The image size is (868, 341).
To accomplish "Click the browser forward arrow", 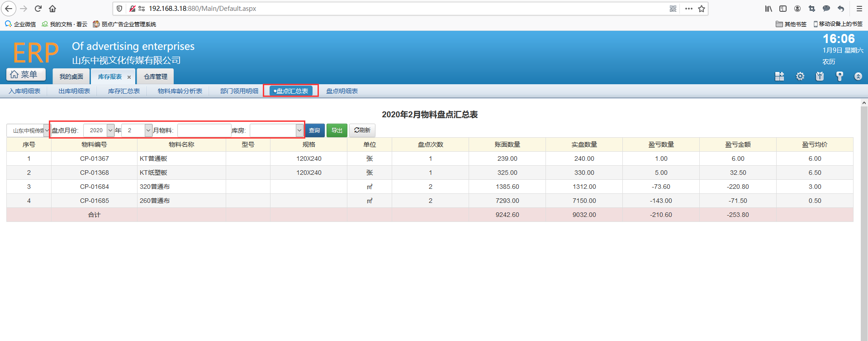I will pos(24,9).
